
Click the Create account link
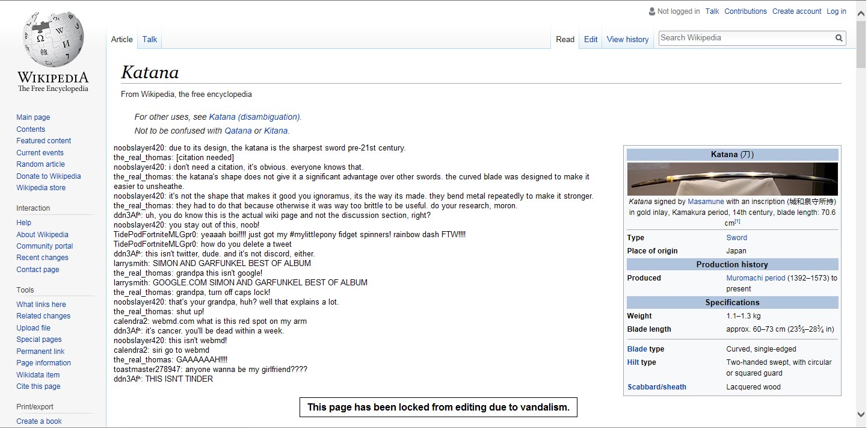pyautogui.click(x=796, y=11)
